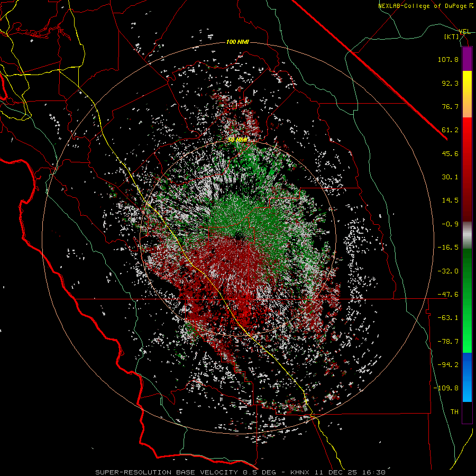Viewport: 476px width, 476px height.
Task: Click the -94.2 velocity scale value
Action: coord(448,365)
